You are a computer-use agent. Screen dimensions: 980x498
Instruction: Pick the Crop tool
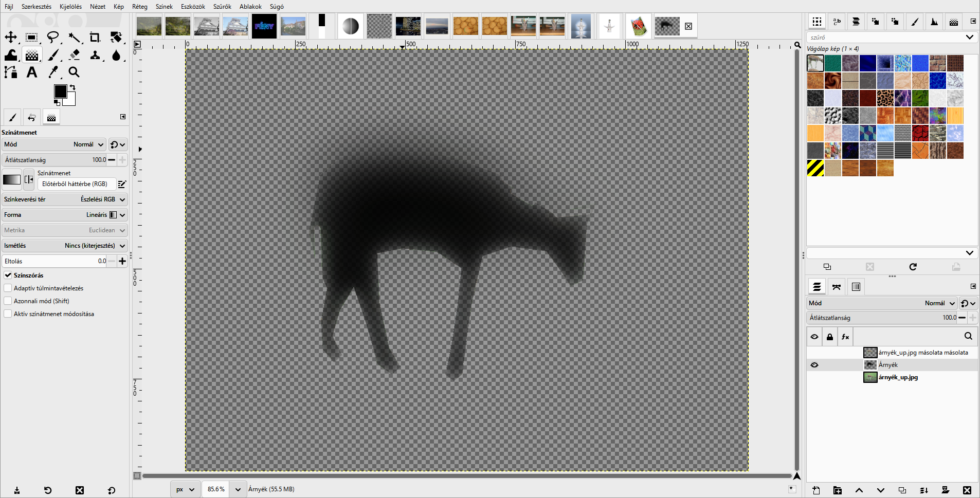click(95, 37)
